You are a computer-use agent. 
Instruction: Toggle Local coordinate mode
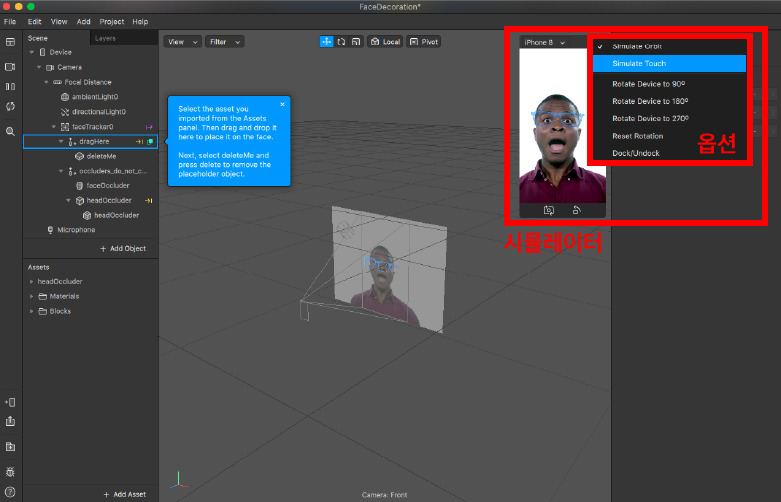tap(385, 42)
